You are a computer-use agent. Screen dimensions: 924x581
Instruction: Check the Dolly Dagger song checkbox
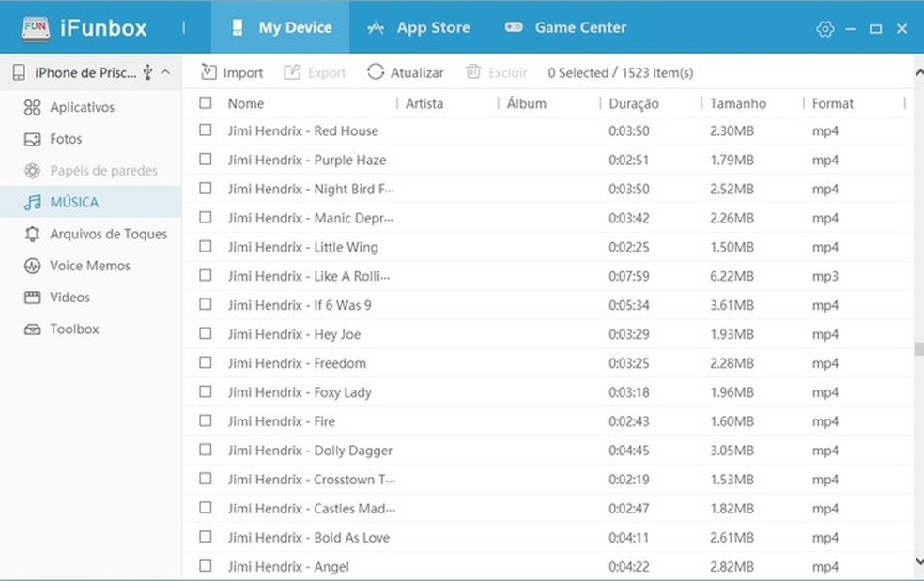pos(205,450)
